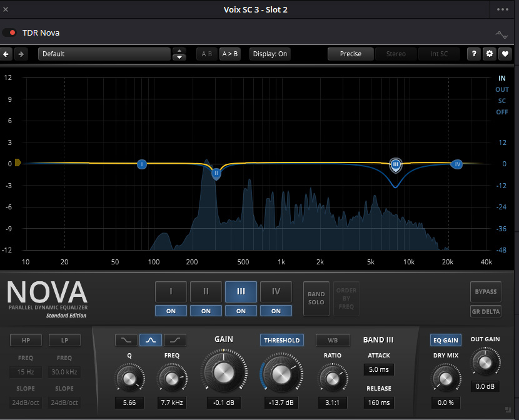
Task: Click the Band III node on EQ graph
Action: 395,165
